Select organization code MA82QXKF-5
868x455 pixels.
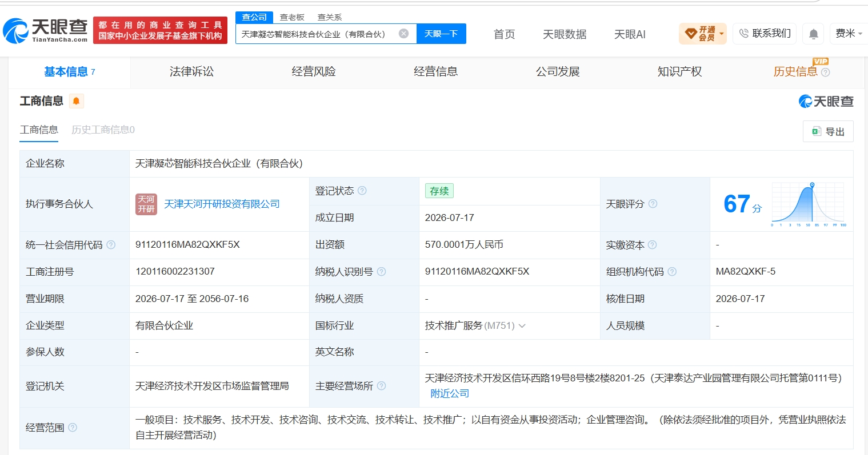point(746,272)
